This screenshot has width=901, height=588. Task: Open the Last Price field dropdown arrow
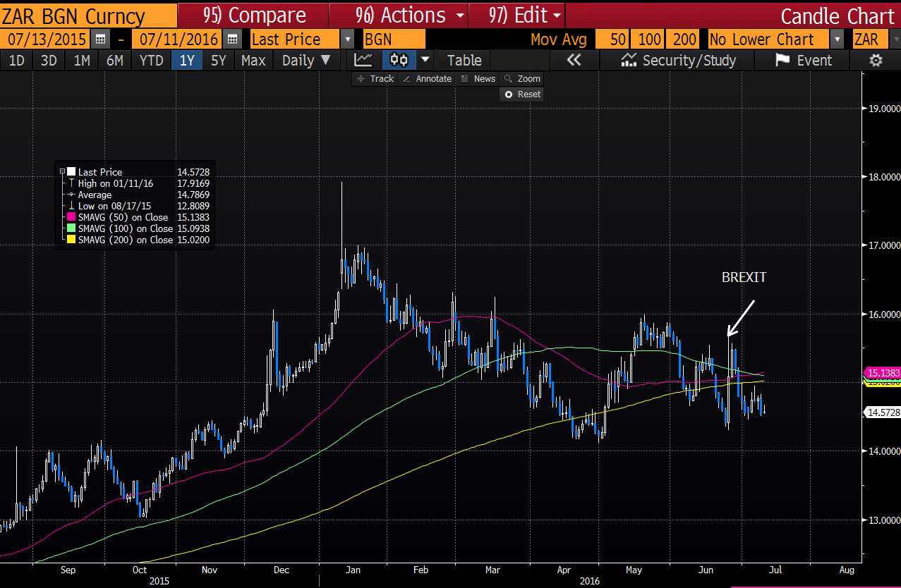(x=348, y=39)
